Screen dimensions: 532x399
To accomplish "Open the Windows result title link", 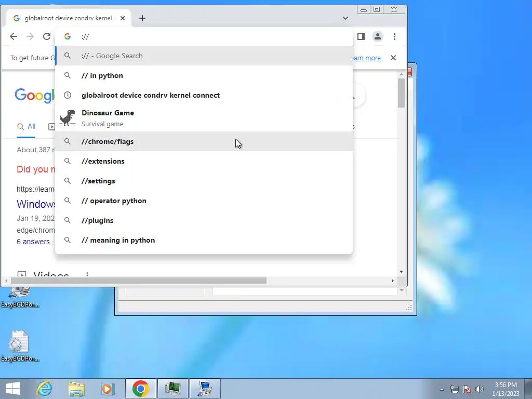I will [36, 204].
